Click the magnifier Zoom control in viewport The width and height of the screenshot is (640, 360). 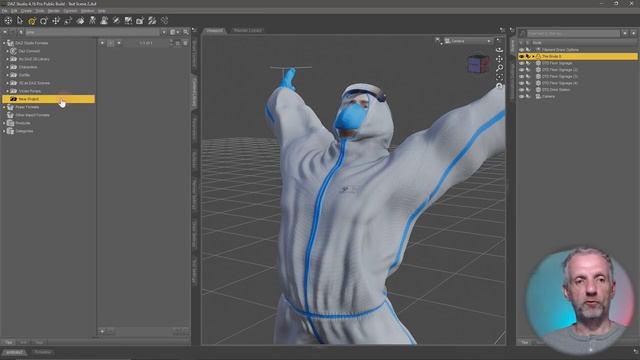[499, 68]
